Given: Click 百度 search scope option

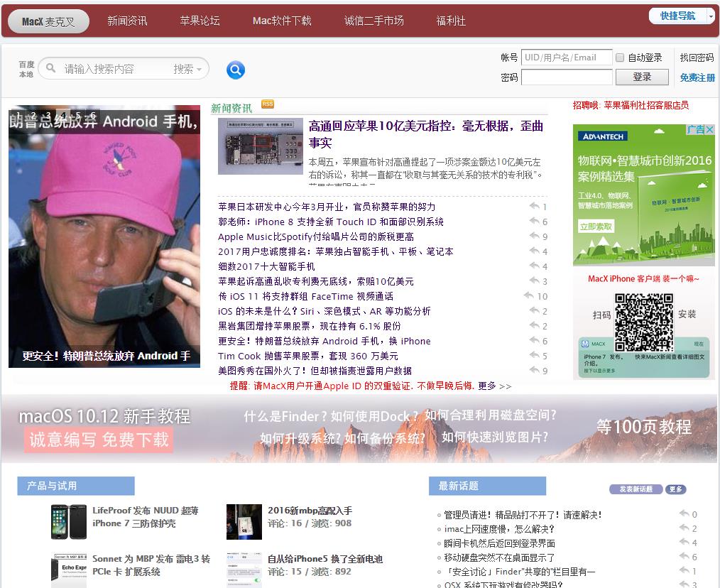Looking at the screenshot, I should [26, 65].
